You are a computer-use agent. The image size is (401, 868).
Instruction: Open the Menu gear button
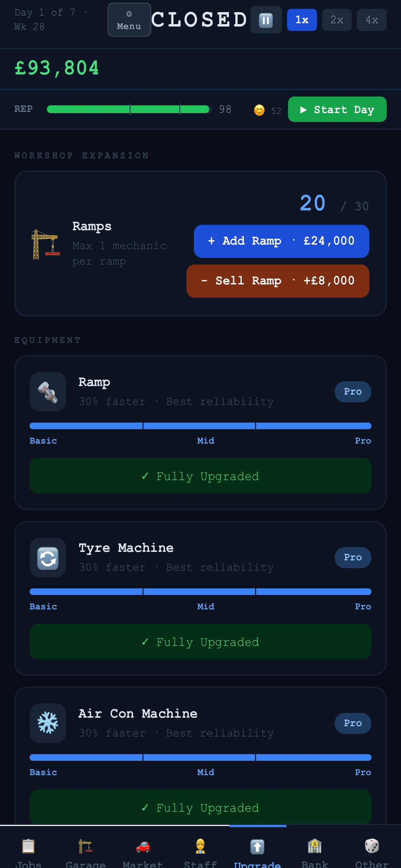coord(129,20)
